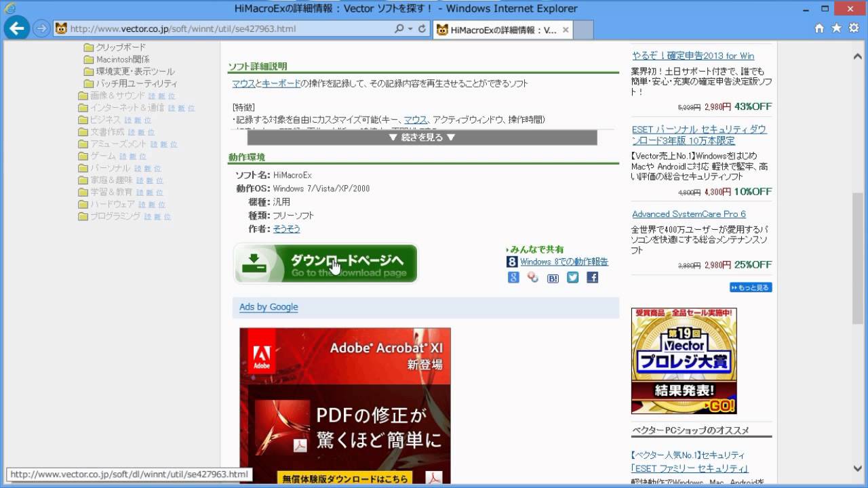Expand description with 続きを見る bar
Viewport: 868px width, 488px height.
pos(422,137)
